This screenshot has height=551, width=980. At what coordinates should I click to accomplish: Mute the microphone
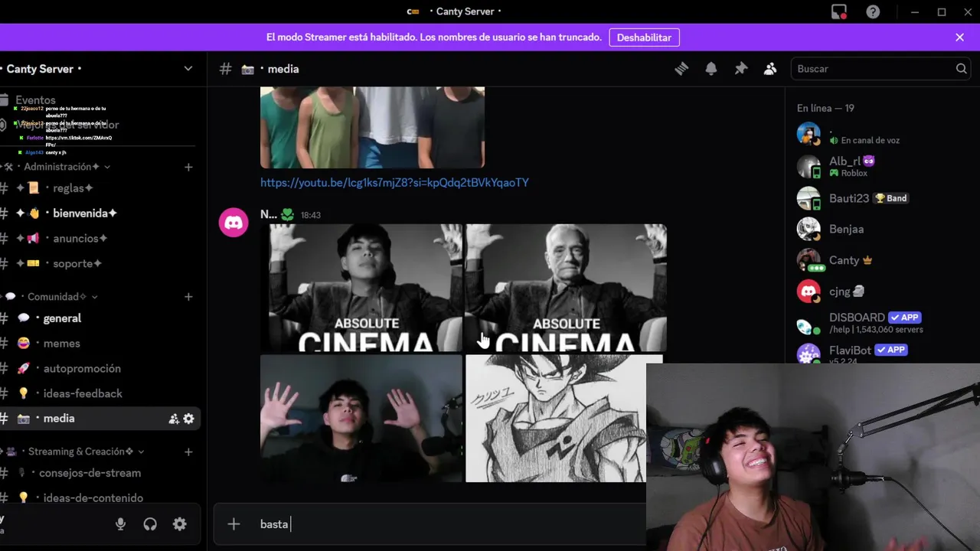[x=120, y=524]
